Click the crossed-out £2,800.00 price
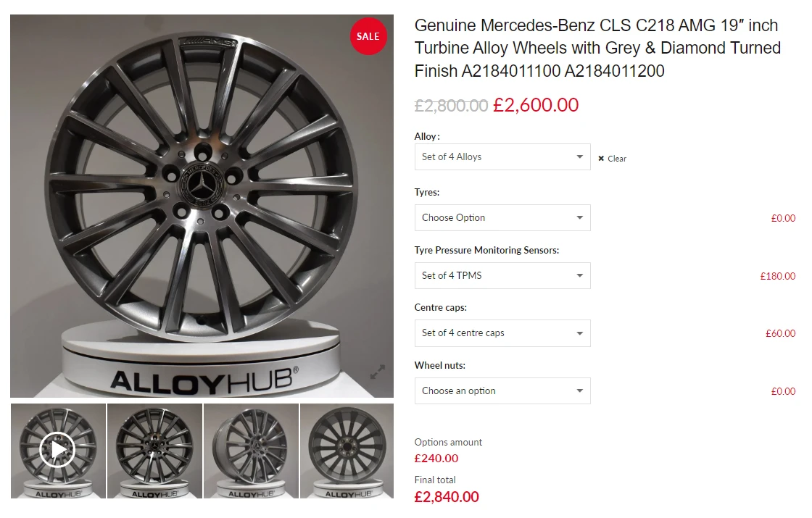This screenshot has width=812, height=518. [449, 105]
